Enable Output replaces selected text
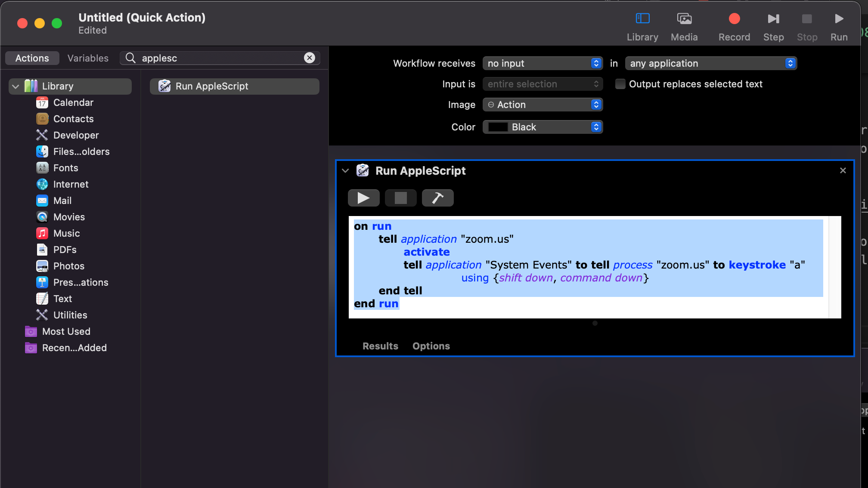The height and width of the screenshot is (488, 868). 620,84
